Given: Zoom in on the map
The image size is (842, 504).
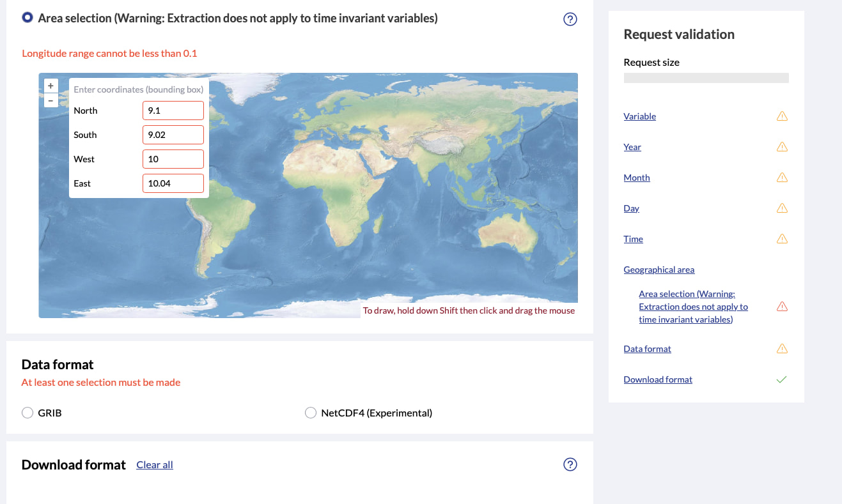Looking at the screenshot, I should click(51, 86).
